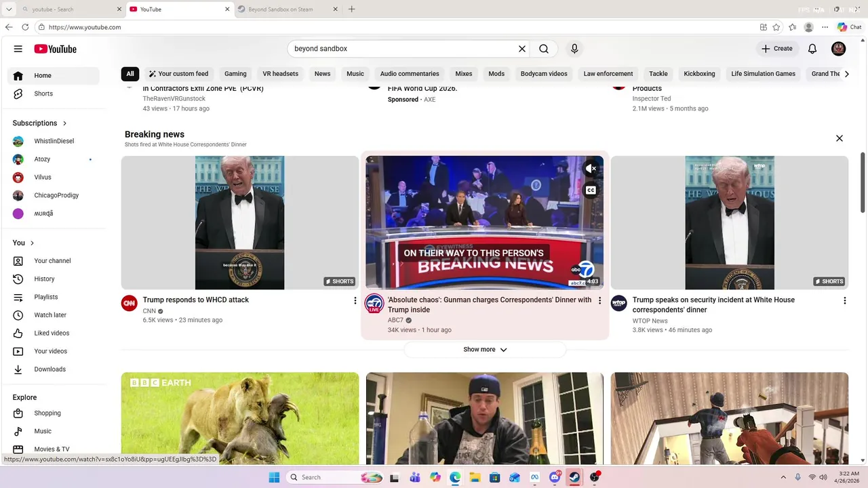Open the BBC Earth lion video thumbnail
The image size is (868, 488).
(240, 418)
